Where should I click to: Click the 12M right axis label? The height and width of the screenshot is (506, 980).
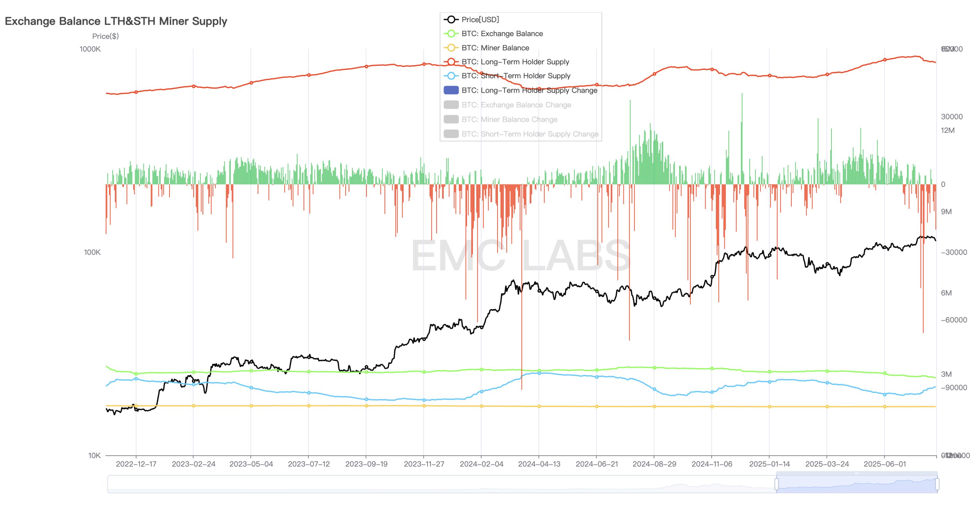(948, 130)
